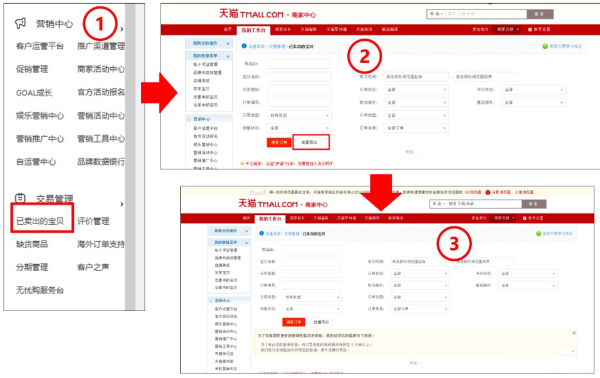Select 营销推广中心 in the menu panel
Image resolution: width=600 pixels, height=378 pixels.
pyautogui.click(x=40, y=138)
